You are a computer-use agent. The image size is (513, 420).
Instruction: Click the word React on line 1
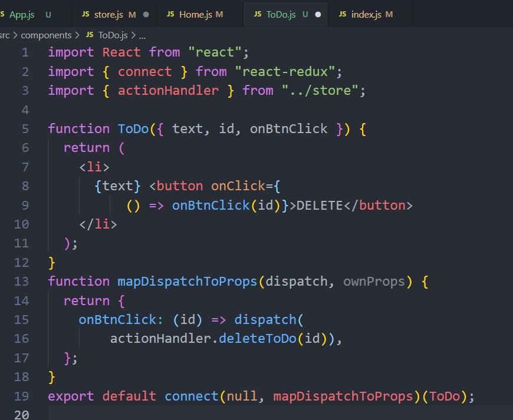click(121, 52)
